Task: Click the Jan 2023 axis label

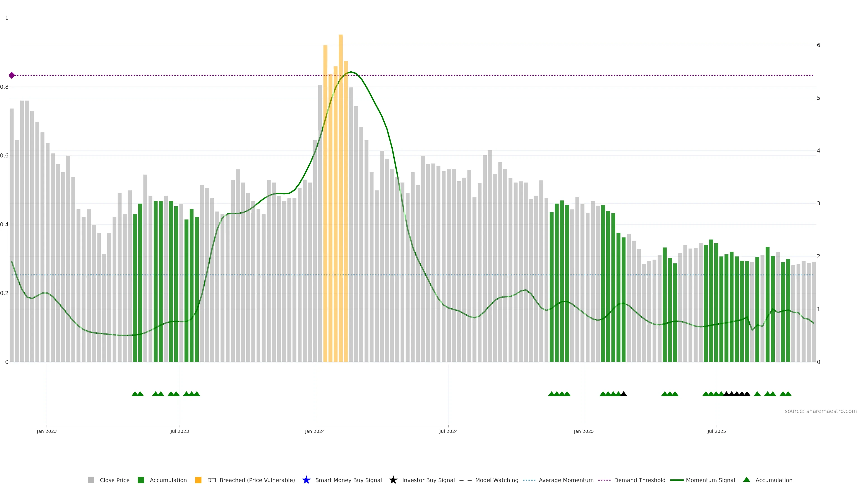Action: tap(47, 431)
